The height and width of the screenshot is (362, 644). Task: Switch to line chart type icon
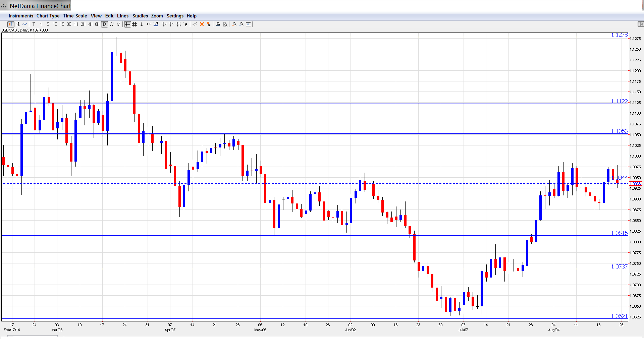(25, 24)
